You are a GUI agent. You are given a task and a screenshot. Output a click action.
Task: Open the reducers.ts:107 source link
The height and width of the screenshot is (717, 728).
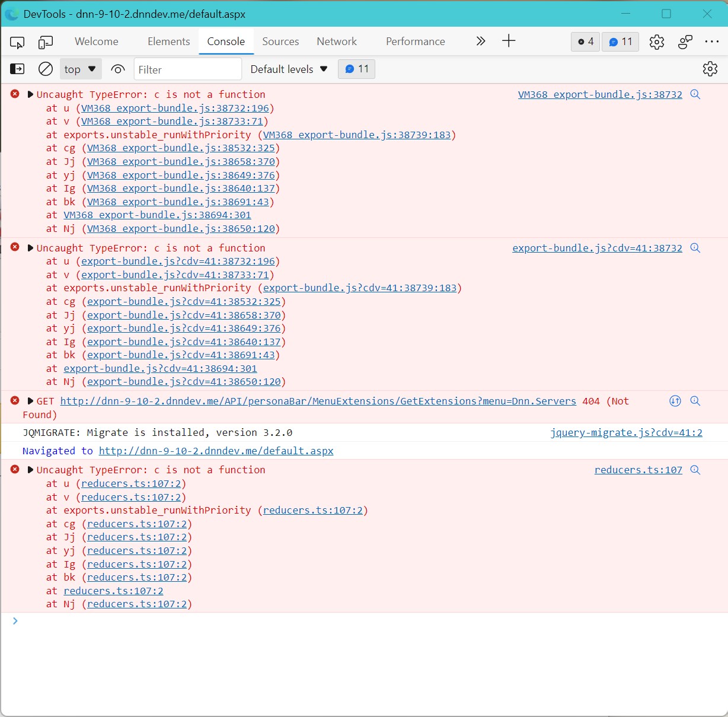point(638,470)
